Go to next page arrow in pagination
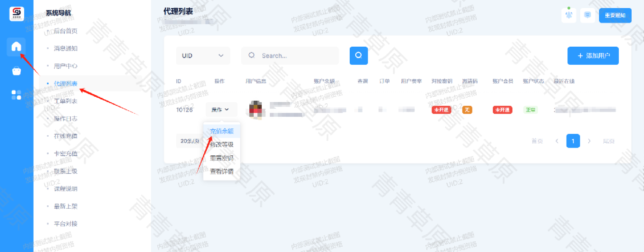 pos(589,141)
